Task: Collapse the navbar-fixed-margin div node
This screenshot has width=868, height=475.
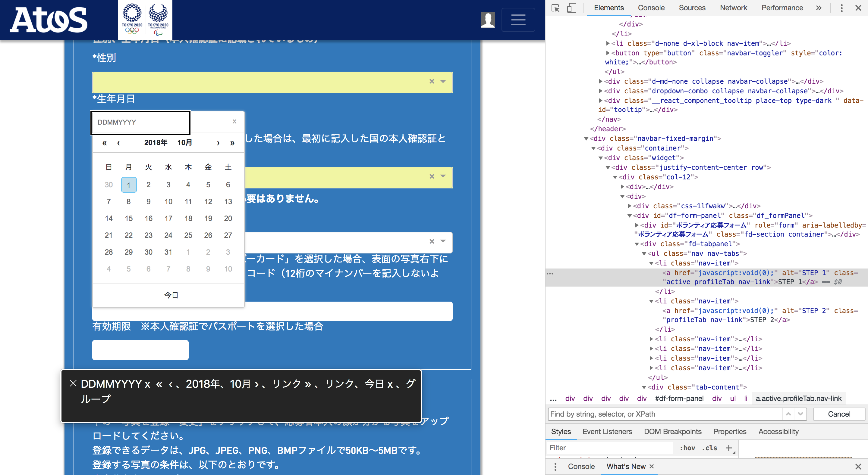Action: pyautogui.click(x=587, y=138)
